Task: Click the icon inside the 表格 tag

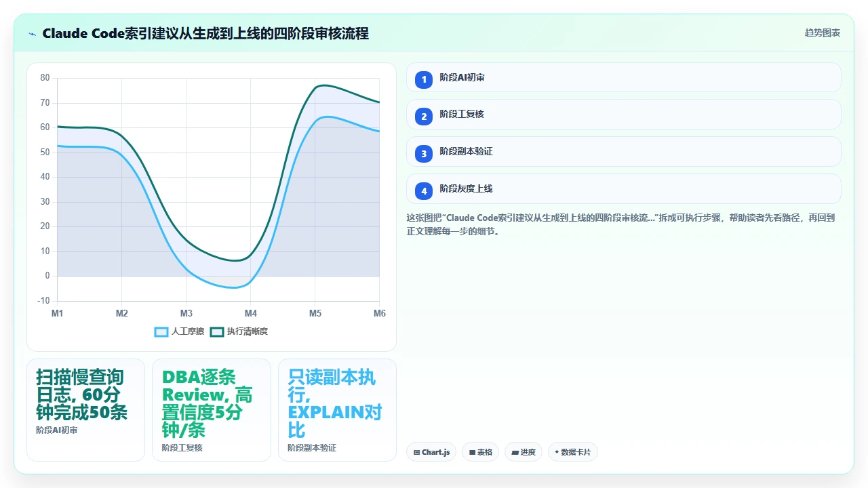Action: coord(472,452)
